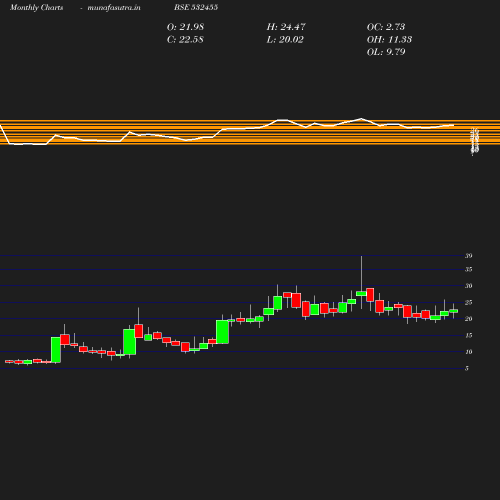500x500 pixels.
Task: Click the large red candle just right of the 39 spike
Action: tap(370, 295)
